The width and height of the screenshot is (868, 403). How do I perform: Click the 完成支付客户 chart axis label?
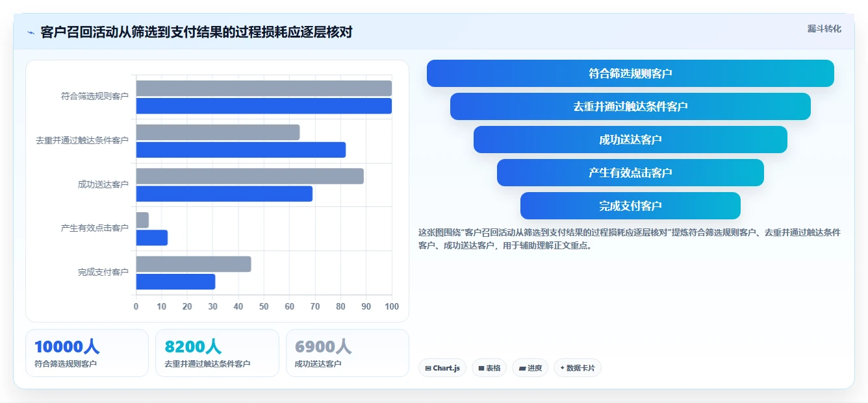(x=103, y=272)
